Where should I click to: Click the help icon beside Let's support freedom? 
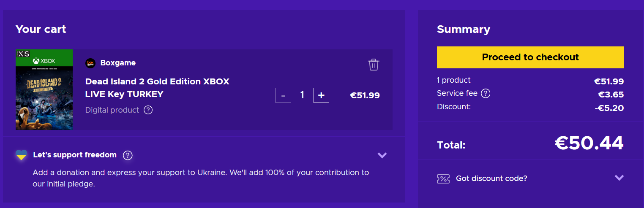[128, 155]
